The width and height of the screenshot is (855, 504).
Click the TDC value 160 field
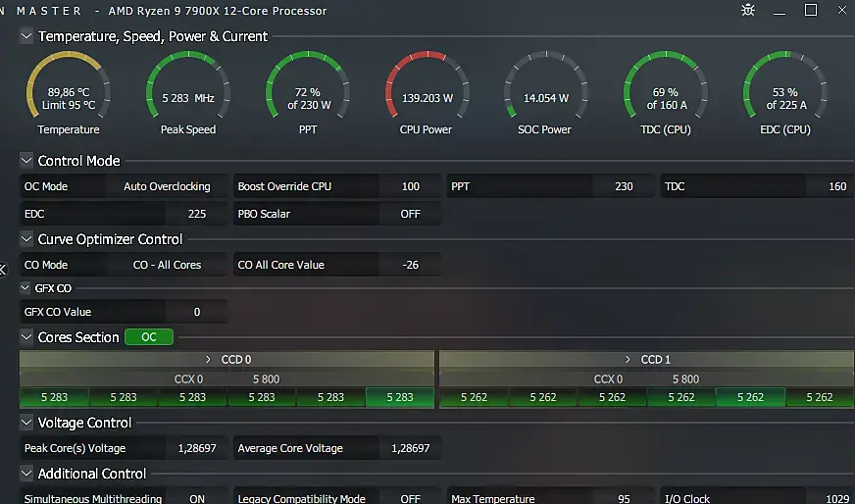(830, 186)
